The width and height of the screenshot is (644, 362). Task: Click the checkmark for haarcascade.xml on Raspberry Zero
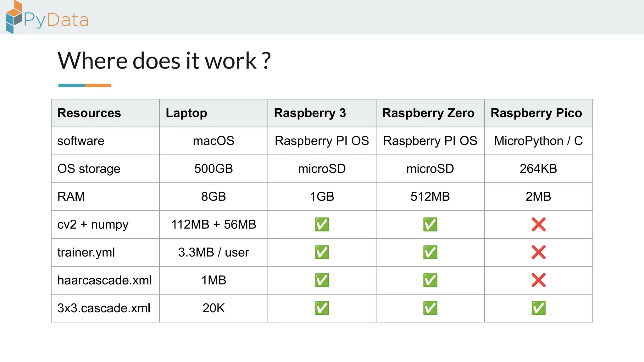pyautogui.click(x=430, y=280)
